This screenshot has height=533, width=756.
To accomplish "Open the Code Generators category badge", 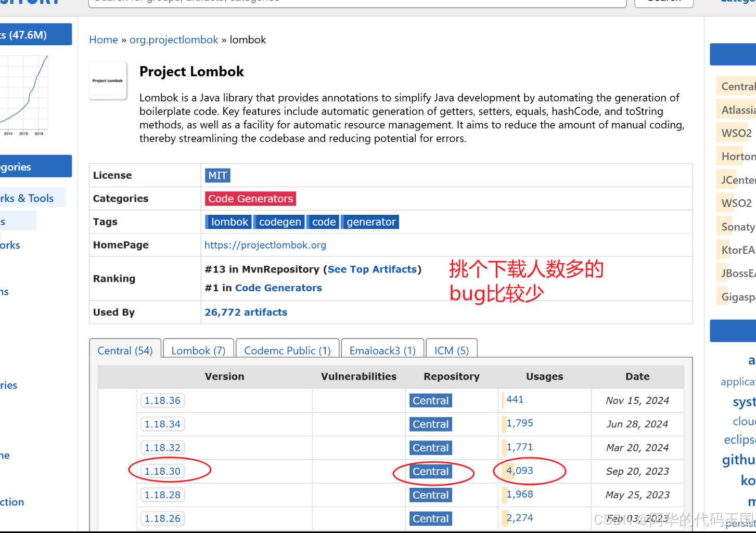I will 250,198.
